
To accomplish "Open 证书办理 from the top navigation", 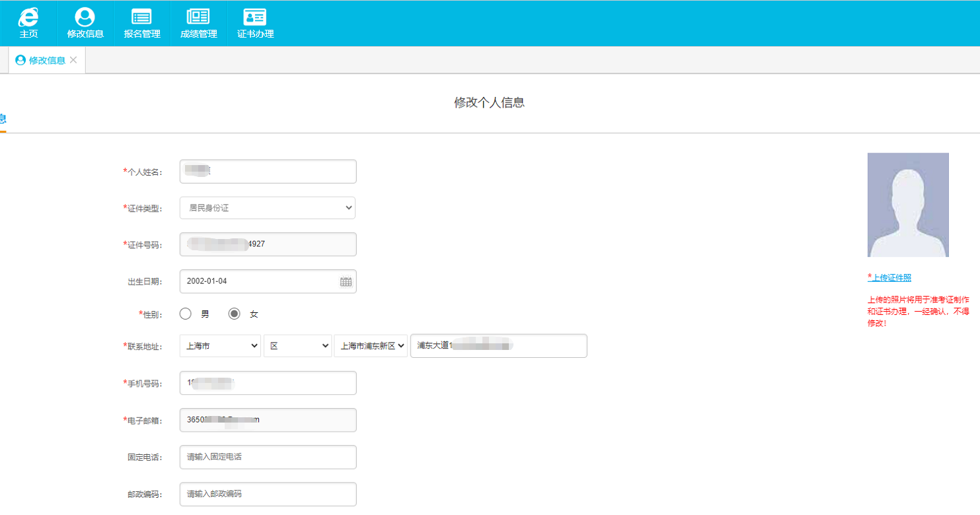I will [x=254, y=23].
